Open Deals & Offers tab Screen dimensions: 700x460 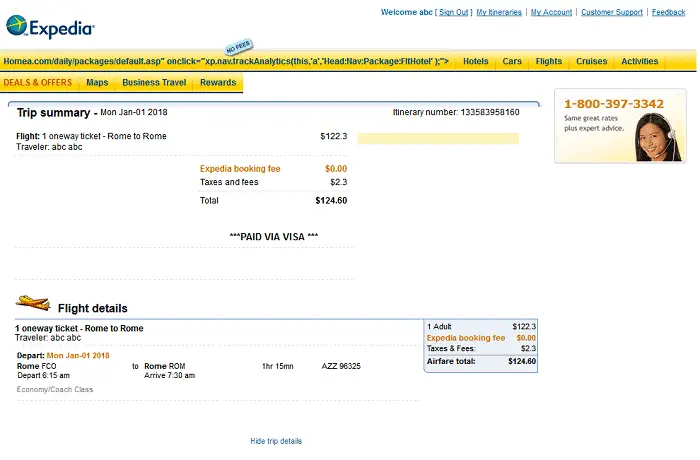pyautogui.click(x=38, y=83)
